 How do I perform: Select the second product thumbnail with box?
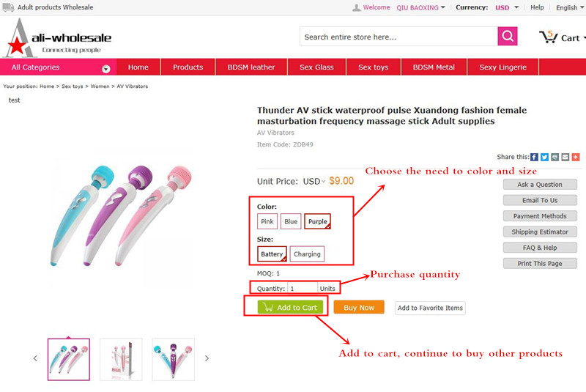[x=121, y=360]
